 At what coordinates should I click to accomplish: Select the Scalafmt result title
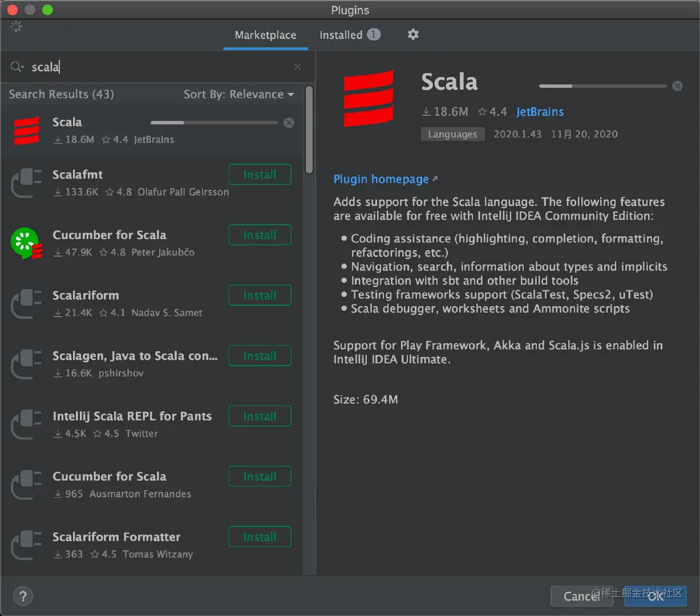click(78, 175)
